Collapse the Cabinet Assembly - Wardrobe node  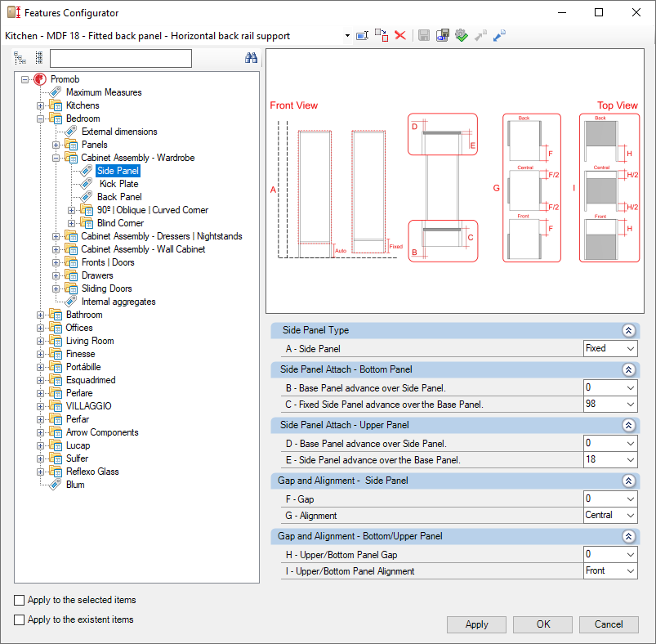tap(56, 159)
